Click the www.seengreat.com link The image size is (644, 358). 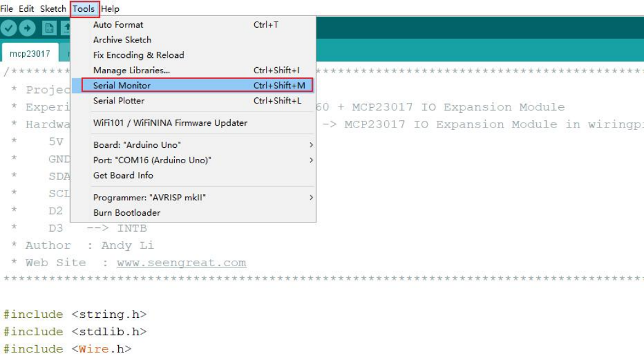coord(181,262)
